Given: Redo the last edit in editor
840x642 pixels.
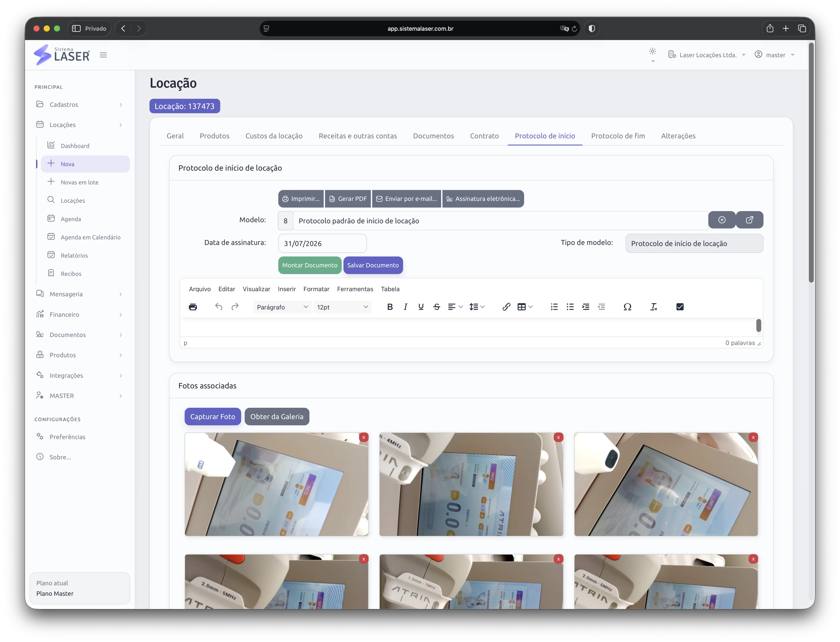Looking at the screenshot, I should [235, 307].
